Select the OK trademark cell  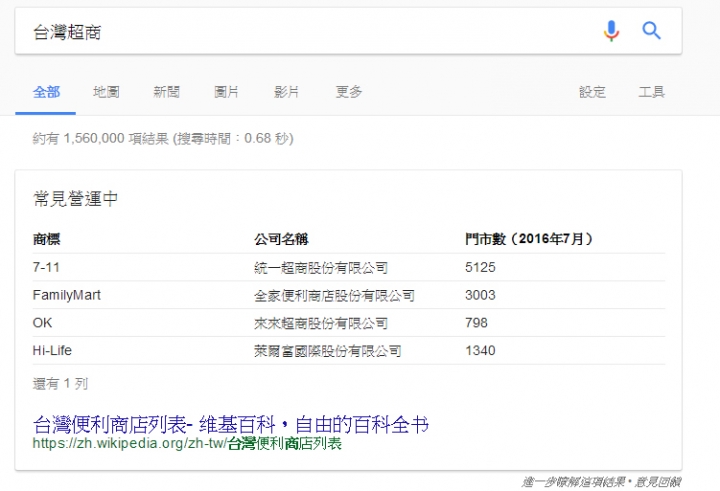tap(42, 323)
